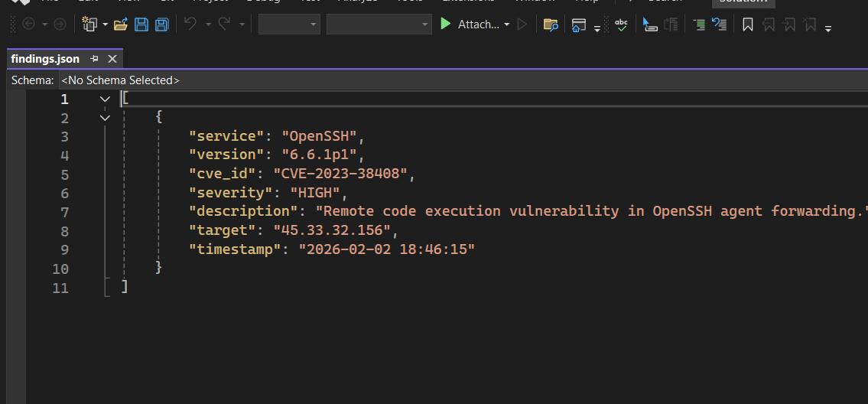The width and height of the screenshot is (868, 404).
Task: Open the New Project dropdown arrow
Action: 106,24
